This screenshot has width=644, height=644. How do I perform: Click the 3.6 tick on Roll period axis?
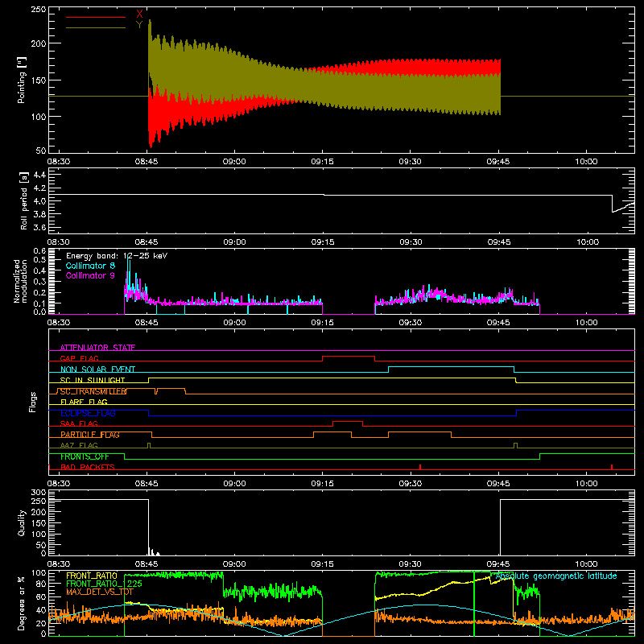pos(39,227)
